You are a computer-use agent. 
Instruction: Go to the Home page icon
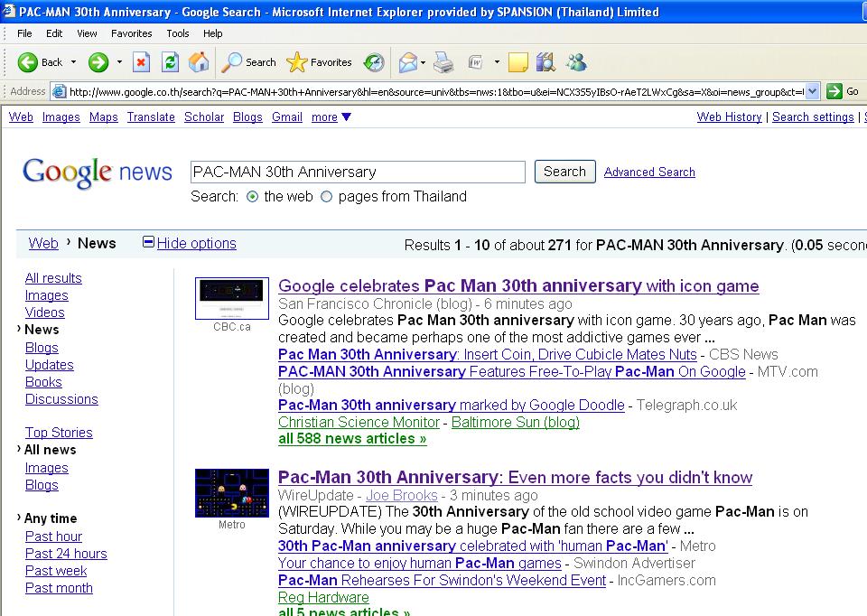point(199,62)
